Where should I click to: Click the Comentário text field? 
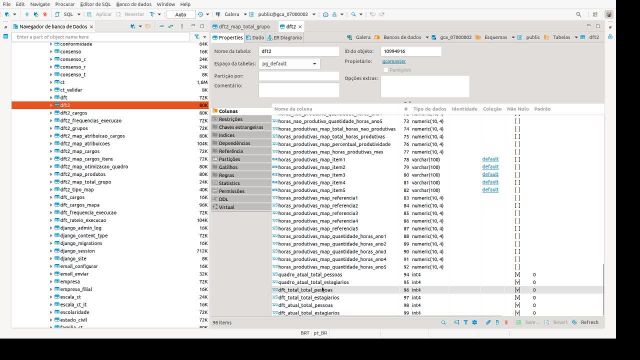tap(299, 90)
